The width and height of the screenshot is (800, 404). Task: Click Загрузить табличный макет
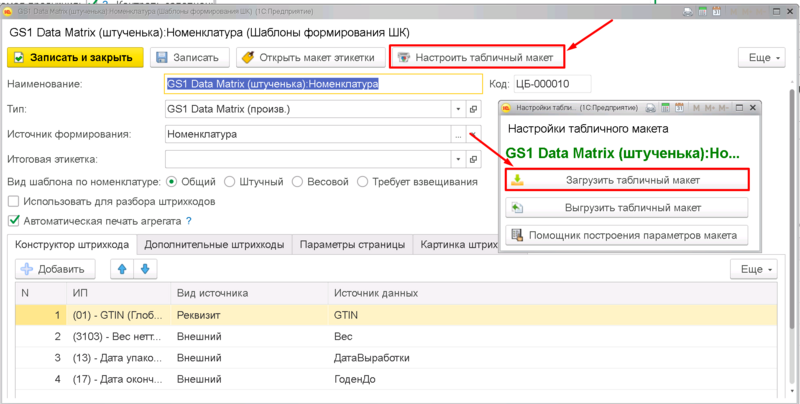pyautogui.click(x=627, y=180)
